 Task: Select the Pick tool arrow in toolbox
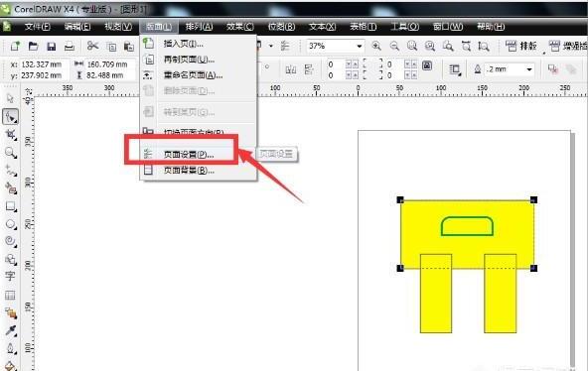coord(10,98)
